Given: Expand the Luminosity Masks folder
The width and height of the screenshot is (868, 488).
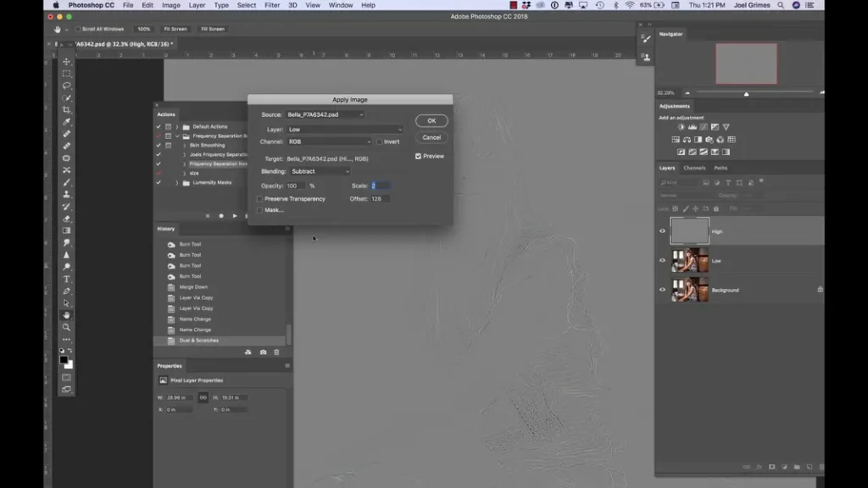Looking at the screenshot, I should click(x=177, y=183).
